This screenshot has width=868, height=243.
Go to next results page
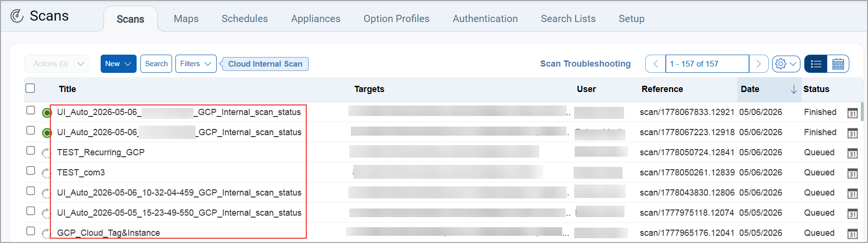[x=759, y=64]
